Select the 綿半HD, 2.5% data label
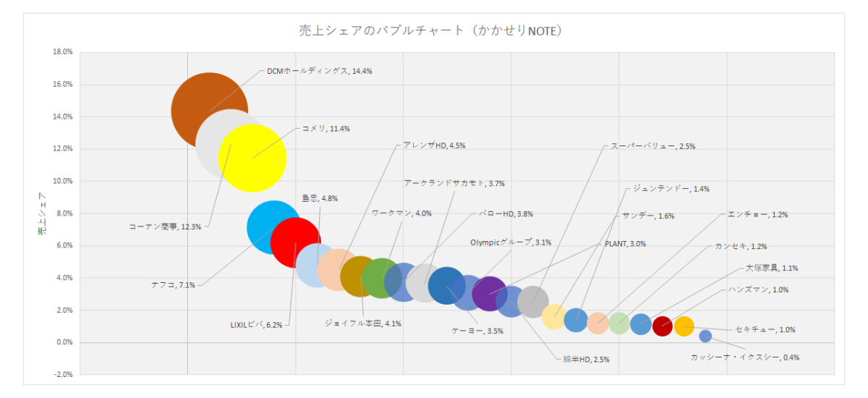Screen dimensions: 868x398 coord(587,359)
